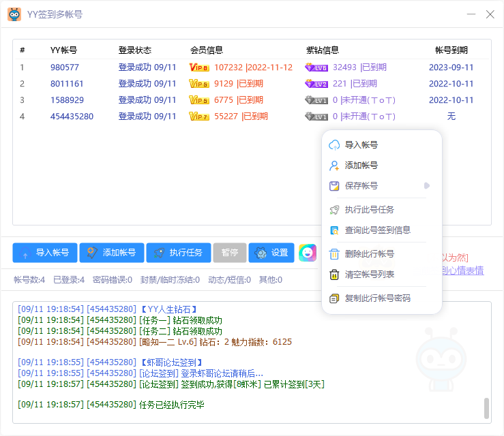The image size is (504, 436).
Task: Click the copy icon beside 复制此行帐号密码
Action: 334,298
